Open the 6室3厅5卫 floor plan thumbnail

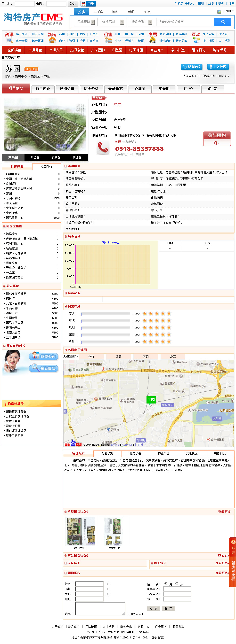click(x=113, y=531)
